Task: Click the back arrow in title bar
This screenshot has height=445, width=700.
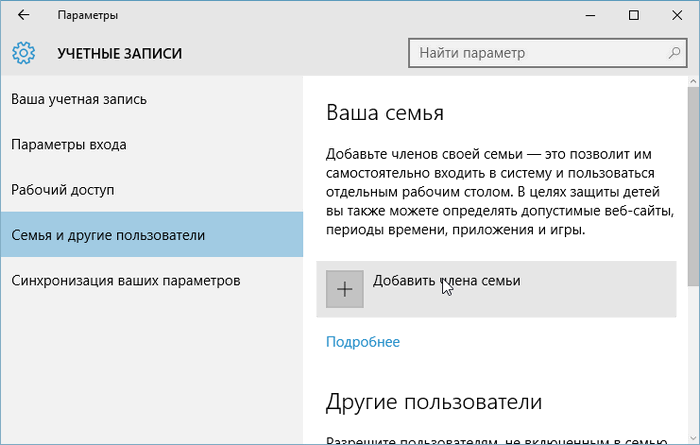Action: click(23, 16)
